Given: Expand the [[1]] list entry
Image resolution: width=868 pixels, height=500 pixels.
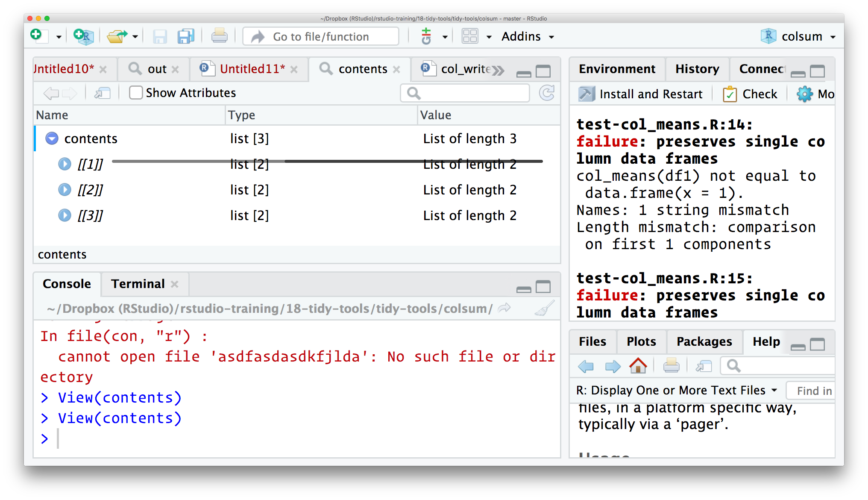Looking at the screenshot, I should [64, 164].
